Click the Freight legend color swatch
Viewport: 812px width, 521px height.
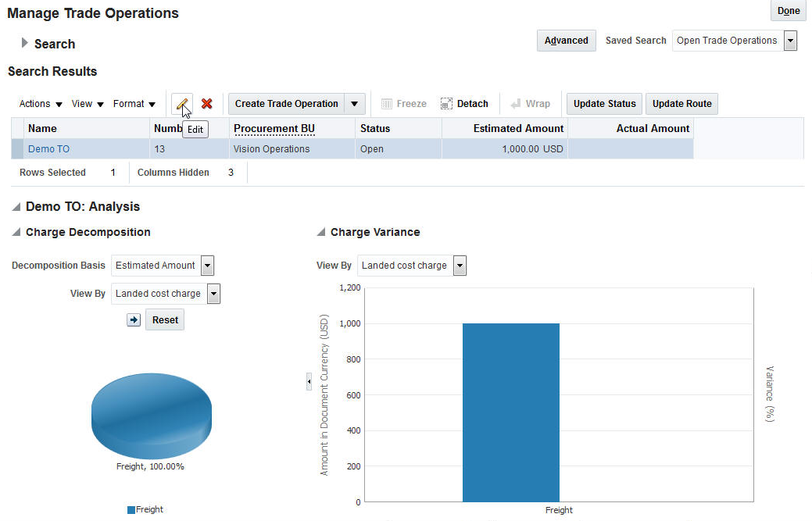pos(131,509)
